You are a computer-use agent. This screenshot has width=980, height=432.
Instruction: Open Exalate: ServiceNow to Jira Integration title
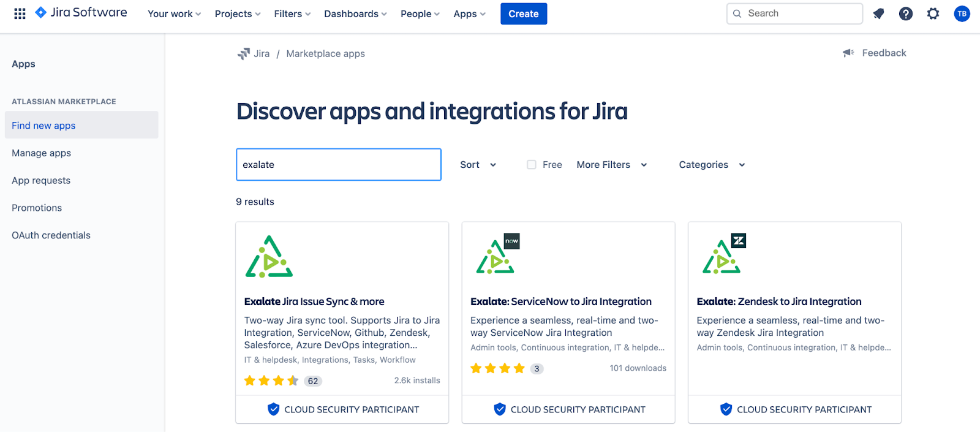[560, 301]
